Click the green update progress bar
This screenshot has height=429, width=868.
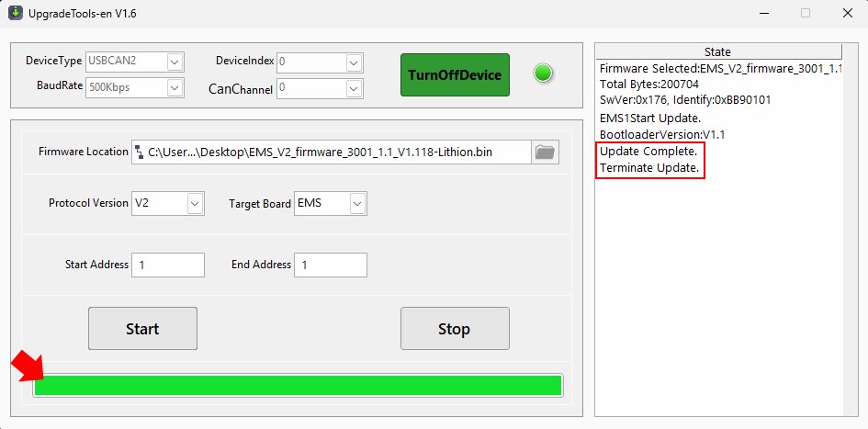click(298, 385)
